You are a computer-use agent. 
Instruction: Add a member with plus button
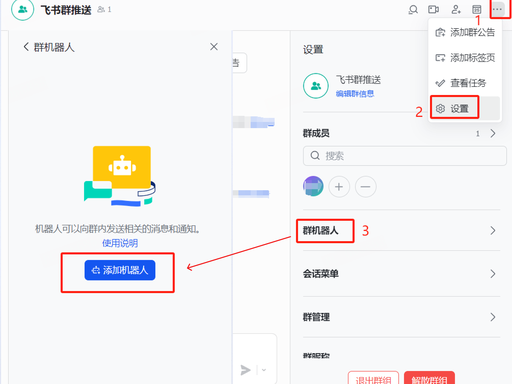point(339,187)
